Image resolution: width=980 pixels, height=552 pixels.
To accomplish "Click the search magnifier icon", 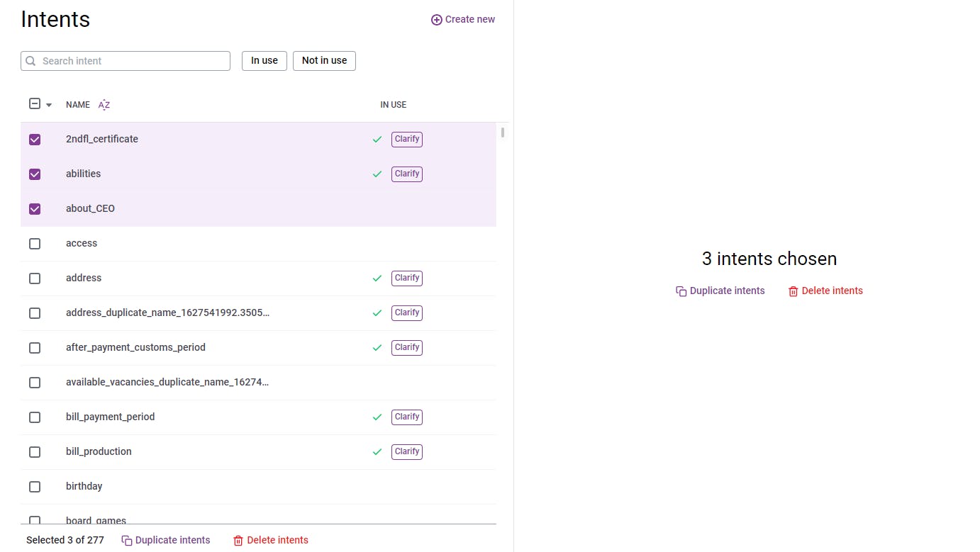I will 30,61.
